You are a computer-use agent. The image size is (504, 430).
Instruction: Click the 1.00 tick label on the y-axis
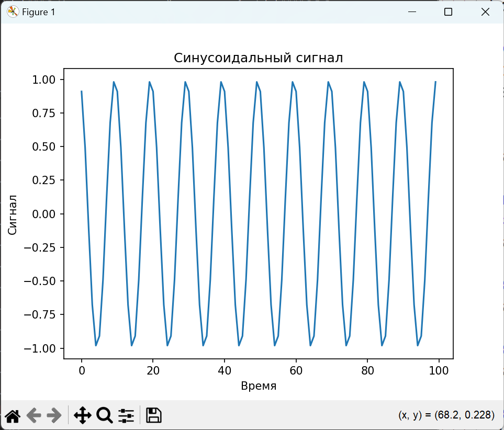click(48, 80)
